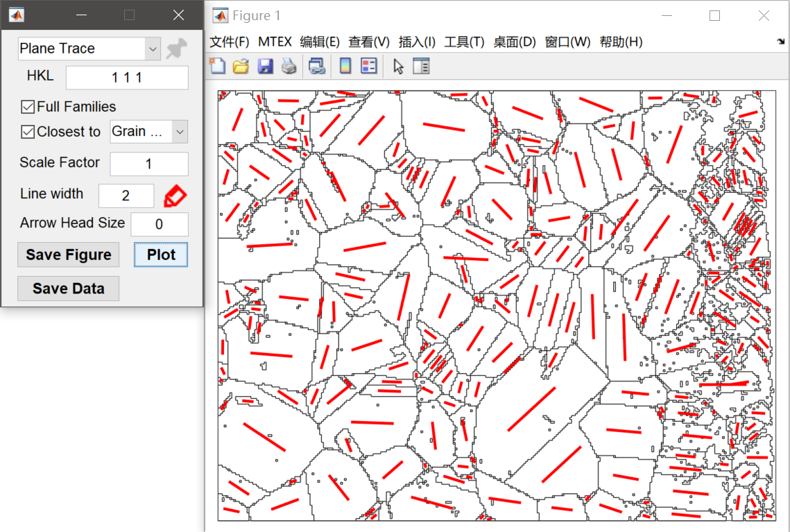Click the dock arrow at the menu bar's end
Image resolution: width=790 pixels, height=532 pixels.
(x=780, y=42)
